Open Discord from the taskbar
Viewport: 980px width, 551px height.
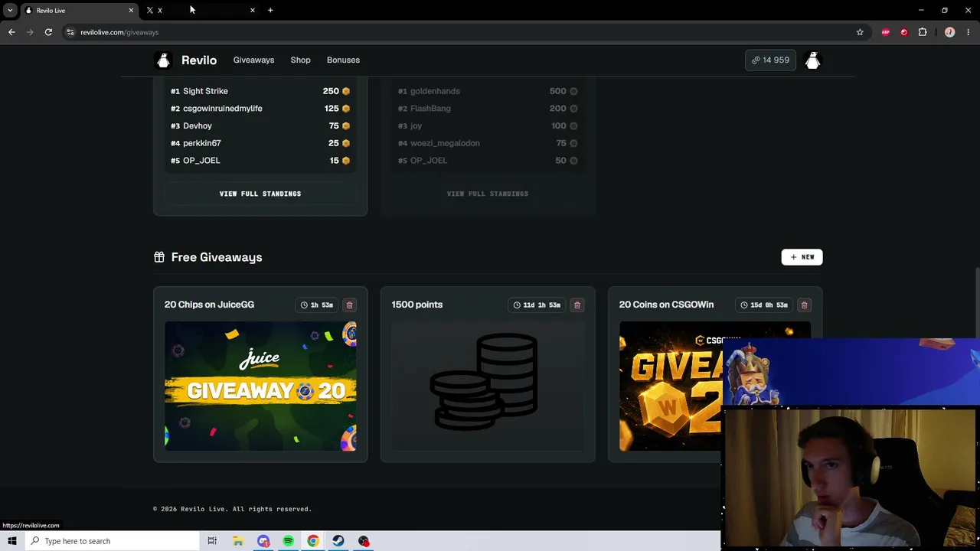pos(263,541)
